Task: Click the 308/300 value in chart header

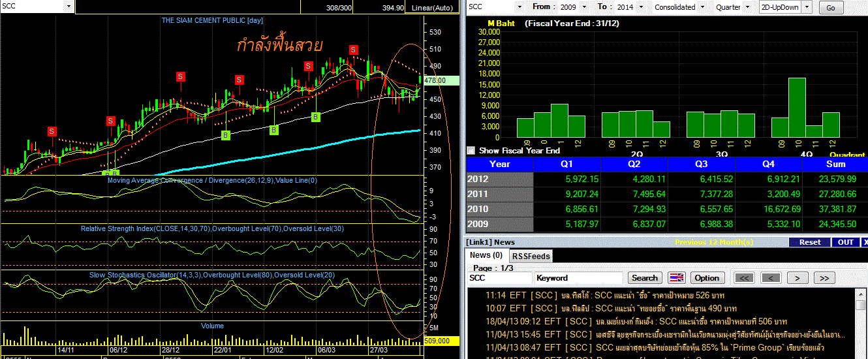Action: pos(338,8)
